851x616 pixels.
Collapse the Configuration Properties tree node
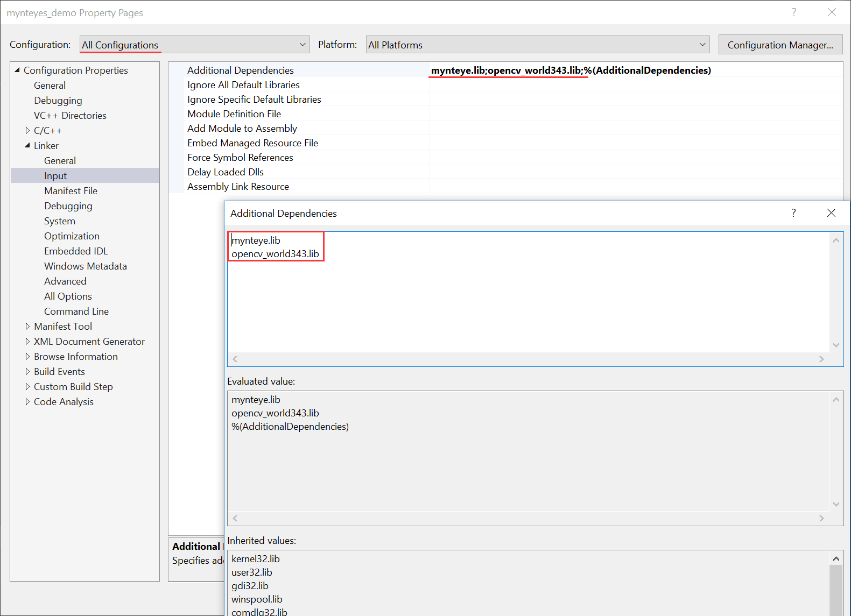[17, 70]
